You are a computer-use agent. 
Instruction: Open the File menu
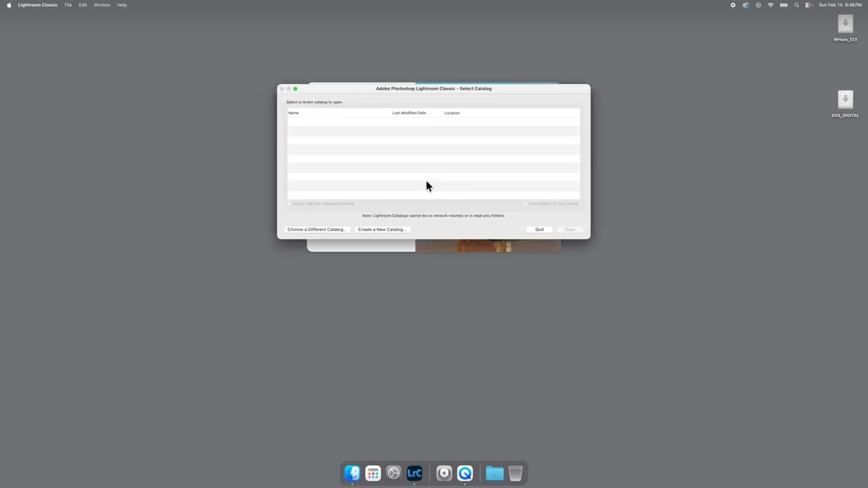coord(68,5)
